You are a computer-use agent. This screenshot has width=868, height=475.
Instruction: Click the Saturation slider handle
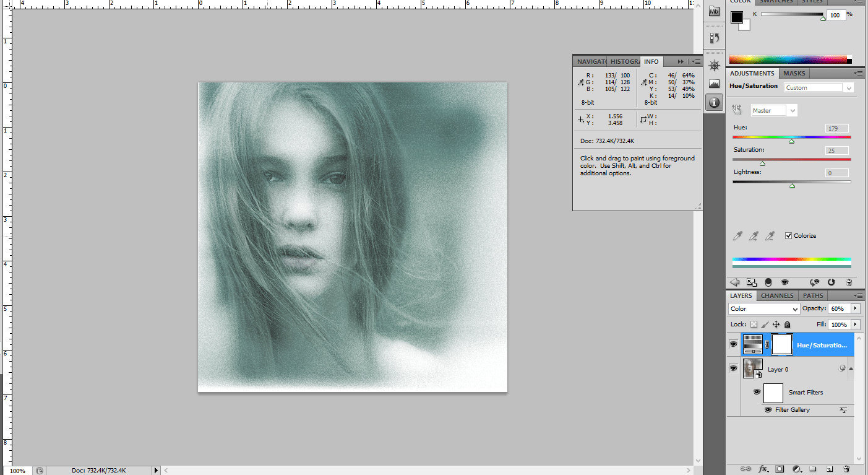(762, 163)
